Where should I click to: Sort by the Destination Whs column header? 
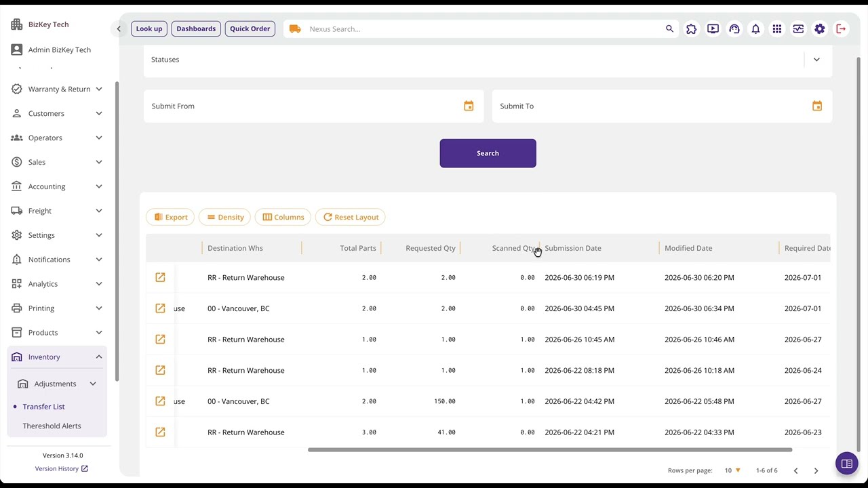[x=235, y=248]
